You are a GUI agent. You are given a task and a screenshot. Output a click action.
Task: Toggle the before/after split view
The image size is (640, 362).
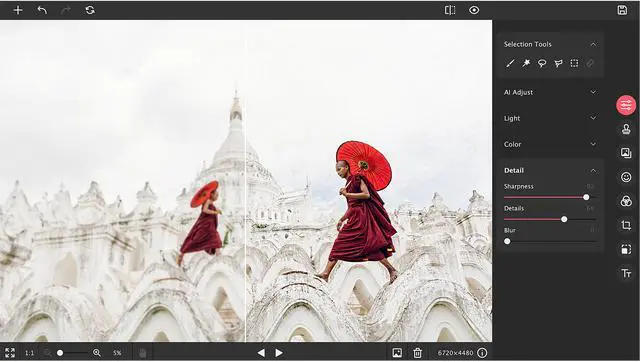coord(450,10)
